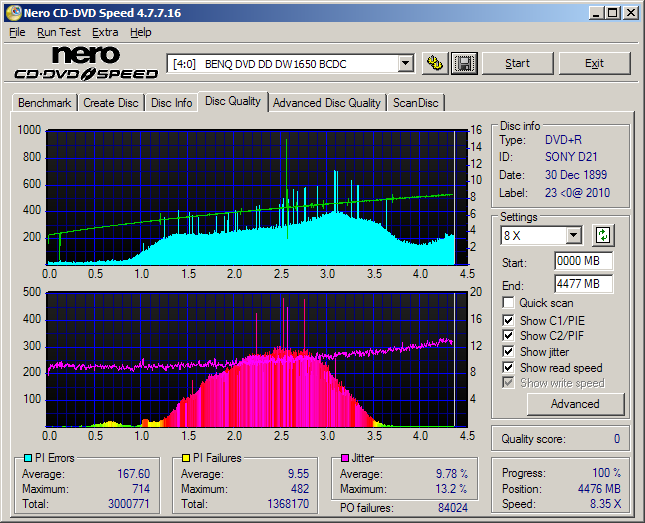The height and width of the screenshot is (523, 645).
Task: Toggle Show read speed checkbox
Action: [509, 368]
